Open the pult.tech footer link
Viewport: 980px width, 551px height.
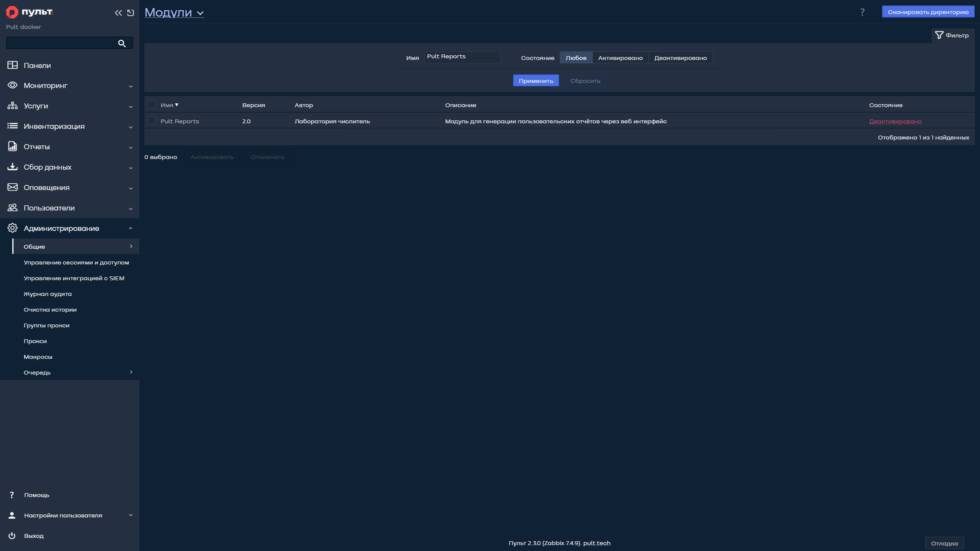click(x=597, y=543)
